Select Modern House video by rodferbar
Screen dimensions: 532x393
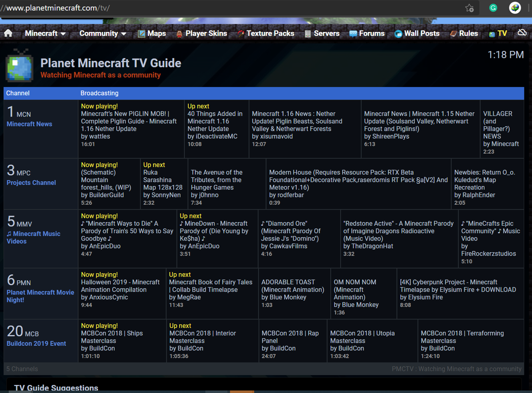tap(359, 184)
